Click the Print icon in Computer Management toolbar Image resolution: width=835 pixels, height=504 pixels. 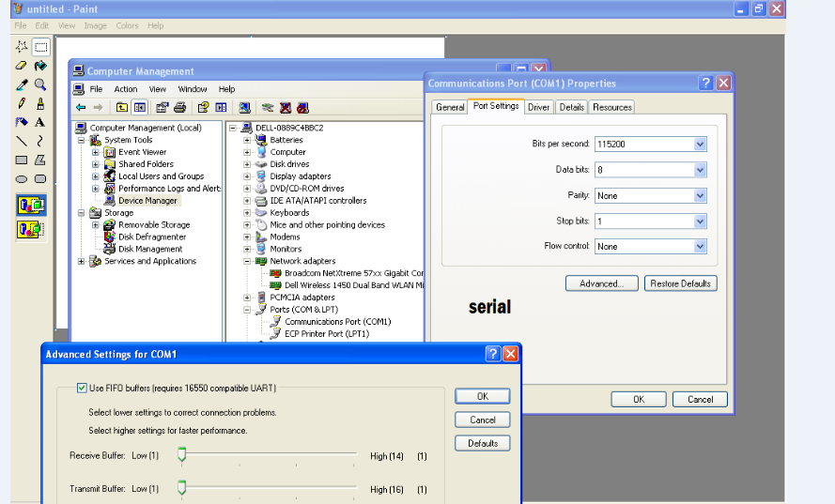(180, 108)
